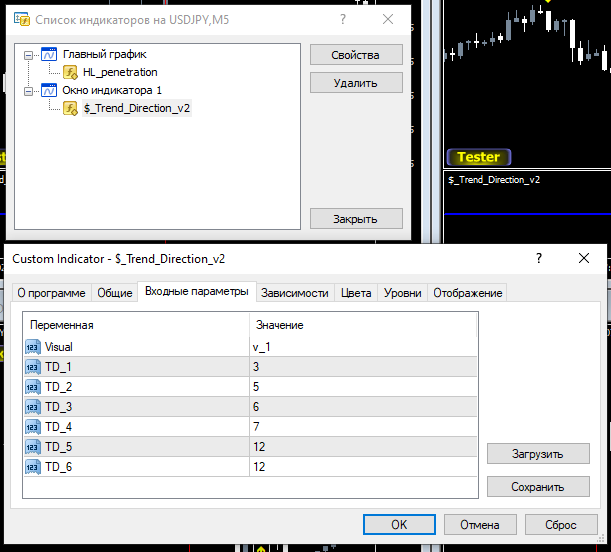Screen dimensions: 611x552
Task: Click the TD_1 value 3 cell
Action: click(x=363, y=367)
